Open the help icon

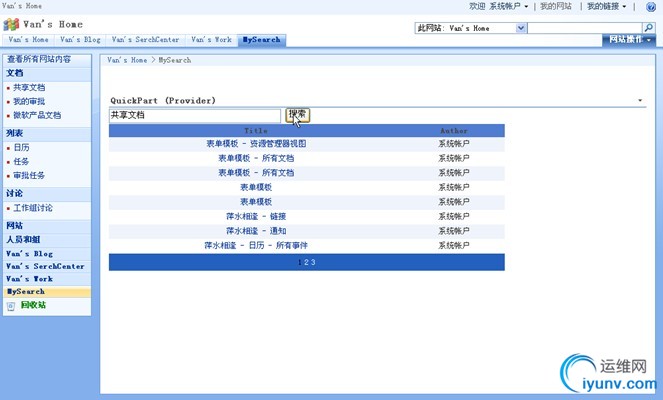[651, 7]
